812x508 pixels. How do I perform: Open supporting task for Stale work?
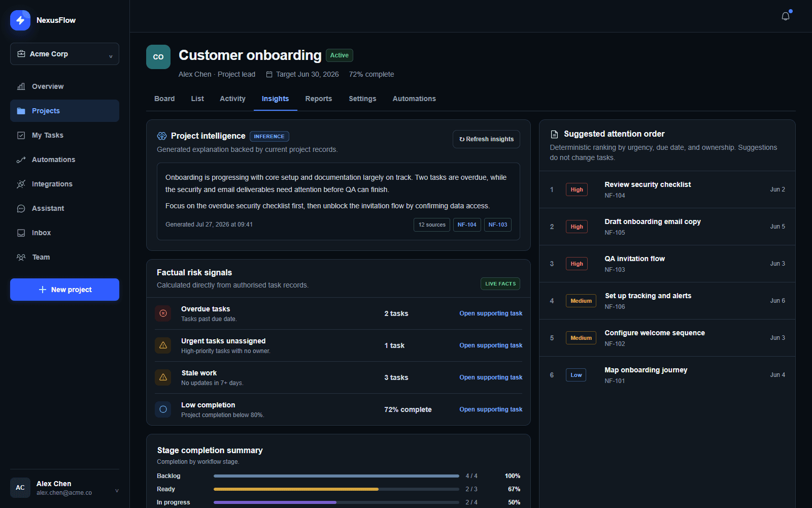tap(491, 377)
